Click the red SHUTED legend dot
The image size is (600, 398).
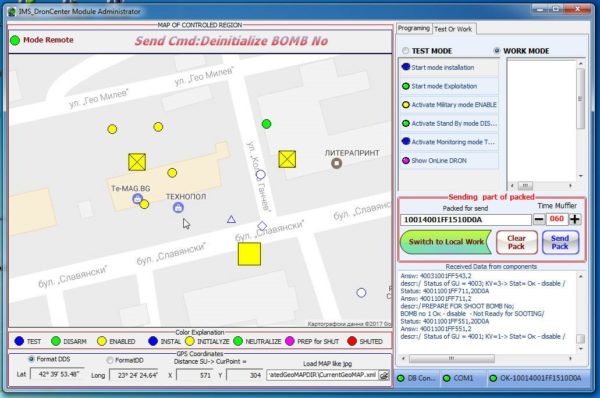tap(352, 341)
